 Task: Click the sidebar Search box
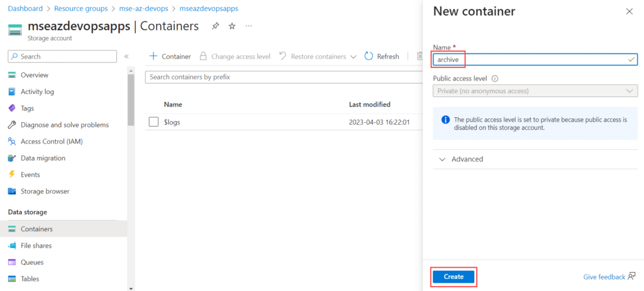coord(62,57)
